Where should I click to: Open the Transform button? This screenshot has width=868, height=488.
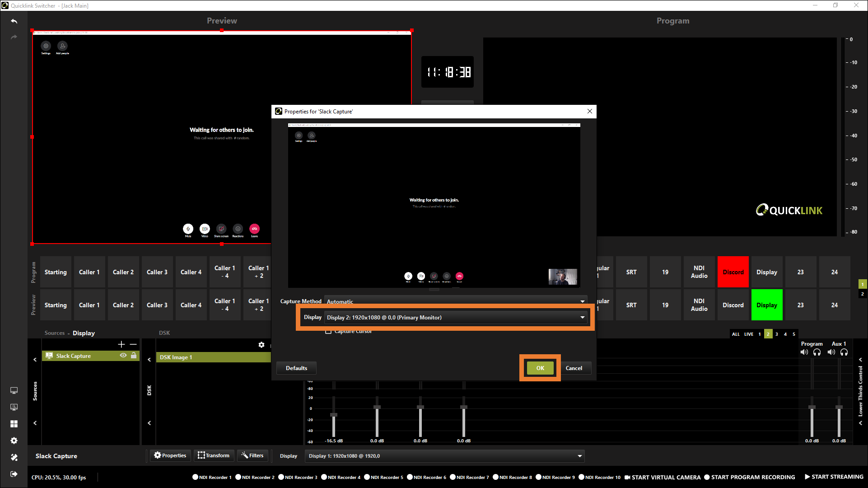point(214,455)
